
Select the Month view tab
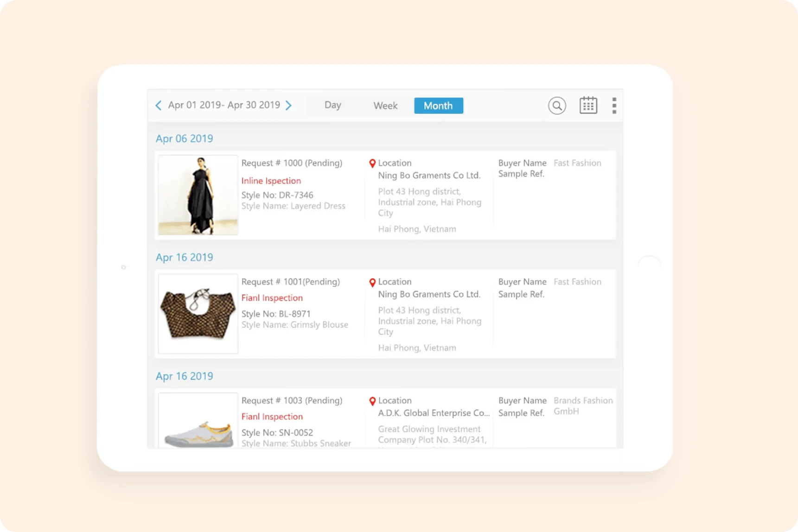(x=438, y=106)
